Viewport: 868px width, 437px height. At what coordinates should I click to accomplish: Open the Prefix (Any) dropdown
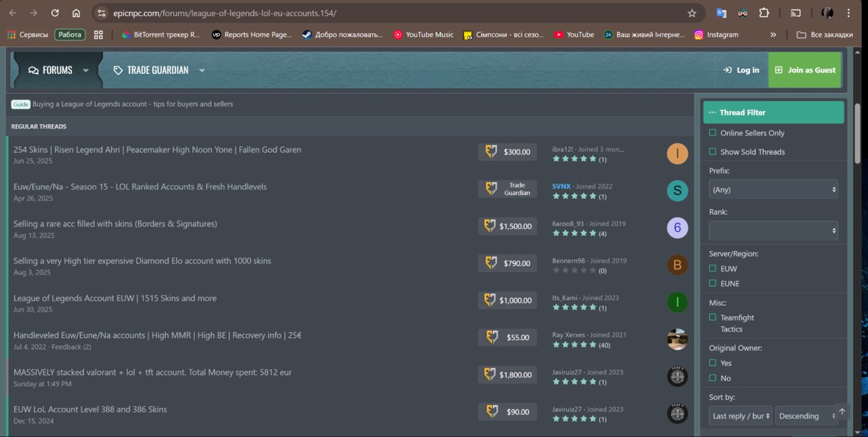click(774, 189)
